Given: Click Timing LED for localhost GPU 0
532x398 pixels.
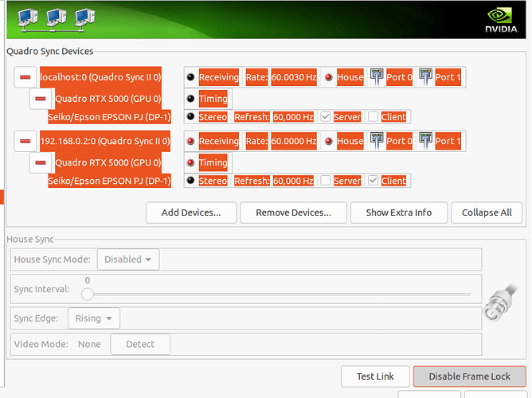Looking at the screenshot, I should pos(190,99).
